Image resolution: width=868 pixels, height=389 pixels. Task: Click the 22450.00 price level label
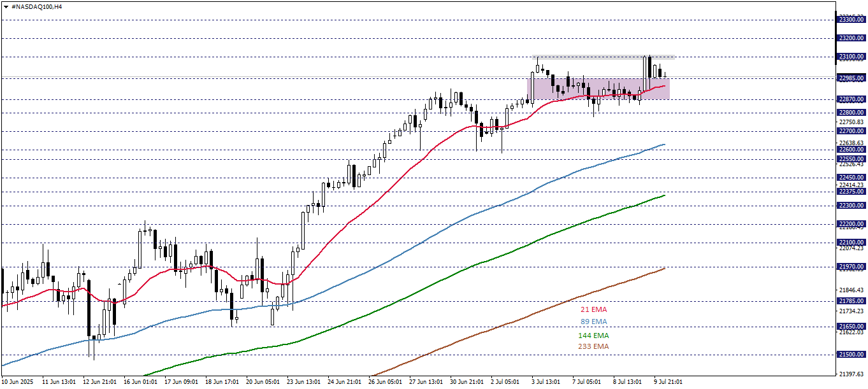coord(851,178)
